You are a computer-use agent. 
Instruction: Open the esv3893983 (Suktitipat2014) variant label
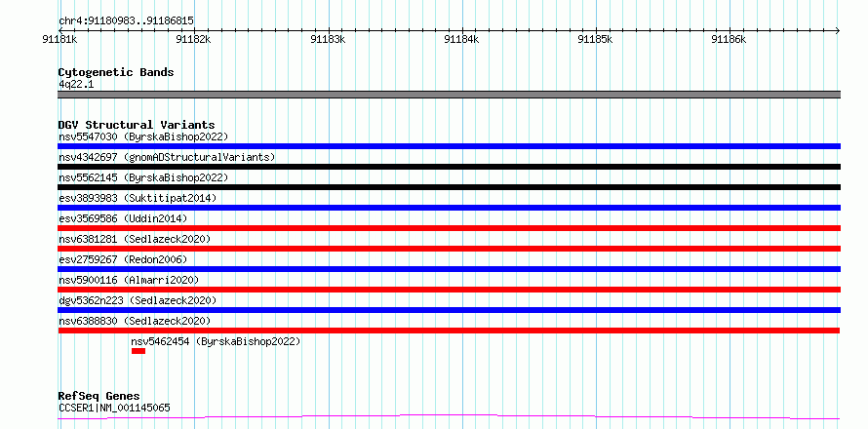[x=138, y=198]
